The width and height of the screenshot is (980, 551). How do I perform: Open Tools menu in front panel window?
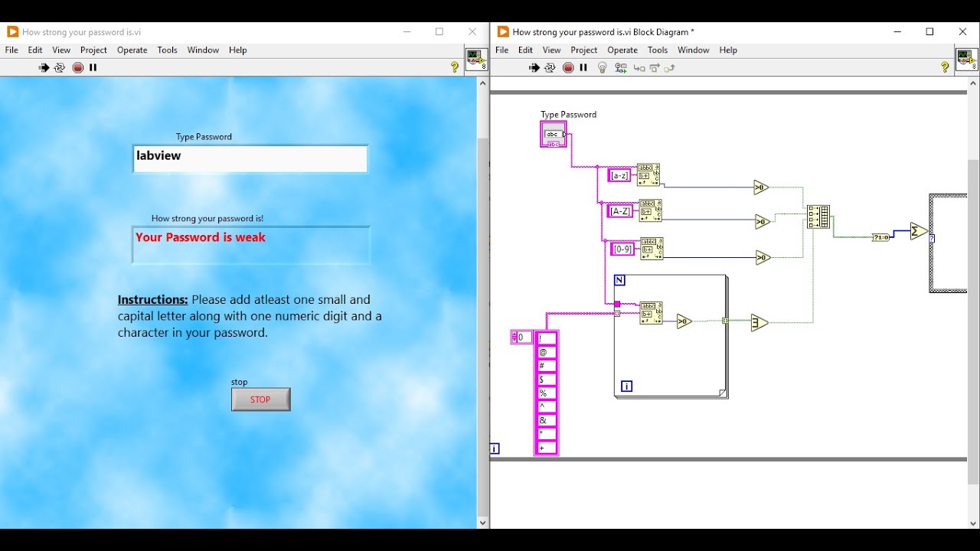[167, 50]
